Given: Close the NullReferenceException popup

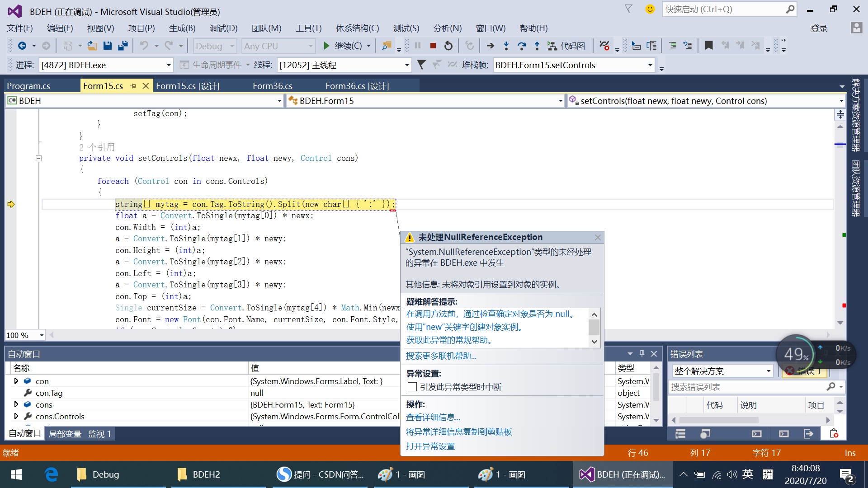Looking at the screenshot, I should pos(598,237).
